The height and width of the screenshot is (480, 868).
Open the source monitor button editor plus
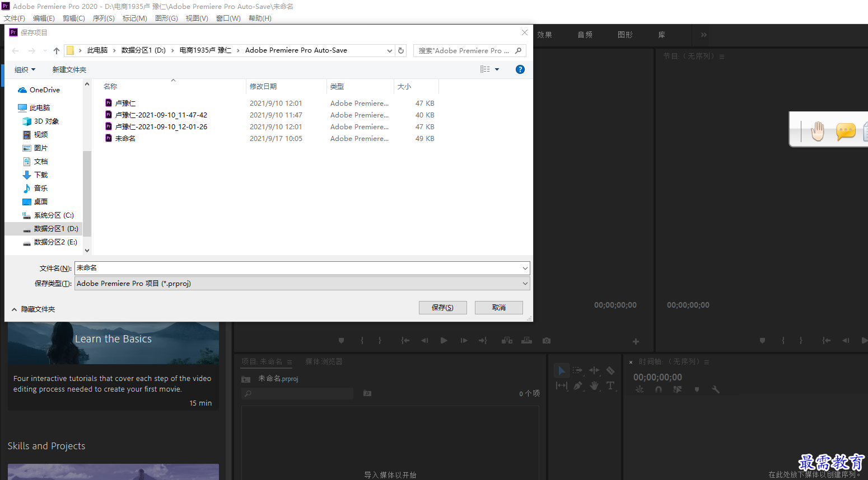[x=636, y=341]
